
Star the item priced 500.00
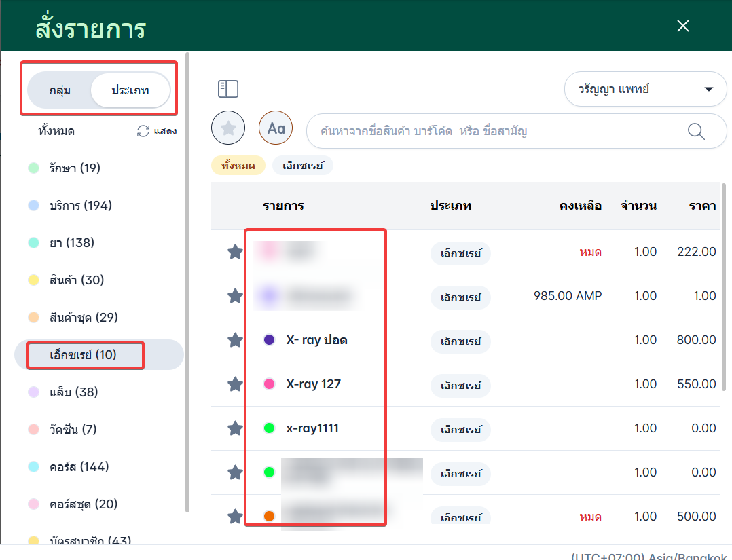[x=235, y=516]
